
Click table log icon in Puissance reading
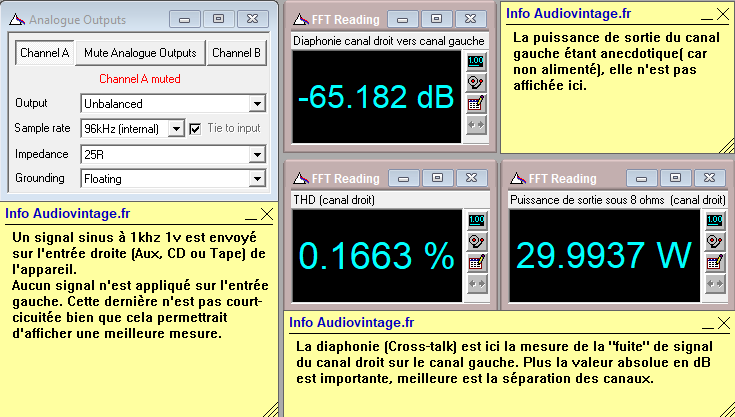click(715, 262)
